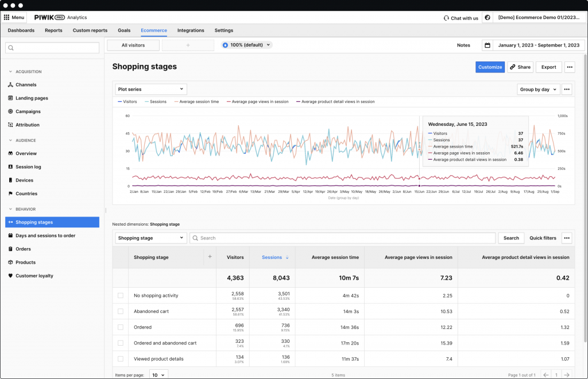Open Notes

tap(463, 45)
